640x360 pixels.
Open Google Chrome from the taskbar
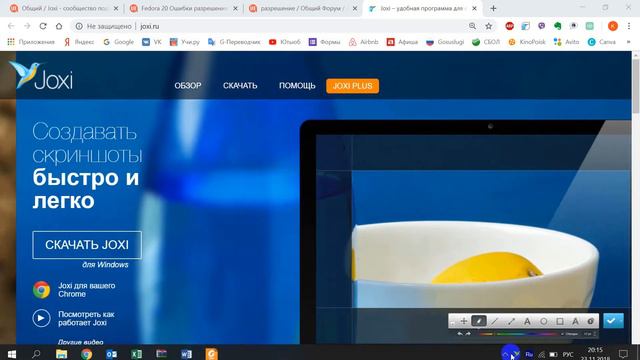pyautogui.click(x=86, y=354)
